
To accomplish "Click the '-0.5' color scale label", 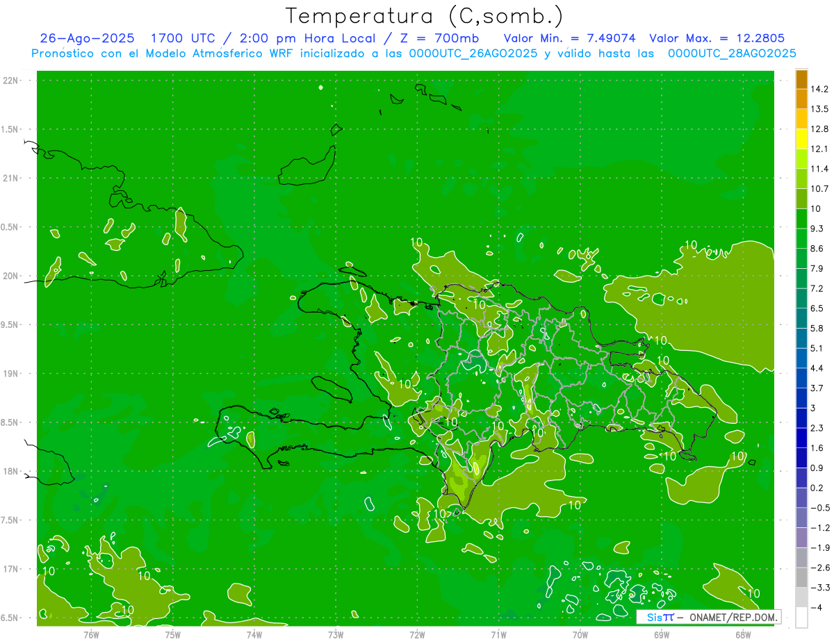I will click(x=819, y=508).
